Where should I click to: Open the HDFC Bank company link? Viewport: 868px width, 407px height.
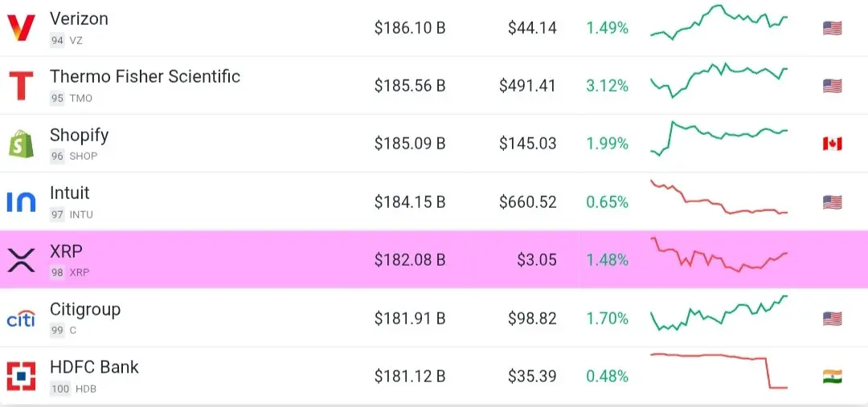pyautogui.click(x=94, y=367)
